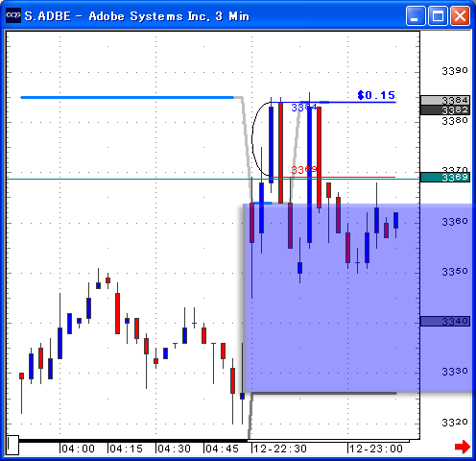Close the S.ADBE chart window
This screenshot has width=476, height=461.
coord(460,15)
